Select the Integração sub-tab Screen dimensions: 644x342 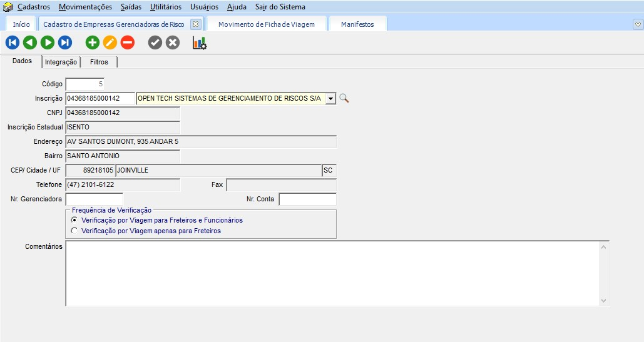[x=61, y=62]
